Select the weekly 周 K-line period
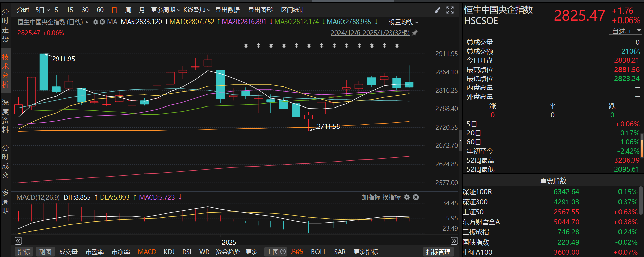This screenshot has width=644, height=257. click(128, 10)
